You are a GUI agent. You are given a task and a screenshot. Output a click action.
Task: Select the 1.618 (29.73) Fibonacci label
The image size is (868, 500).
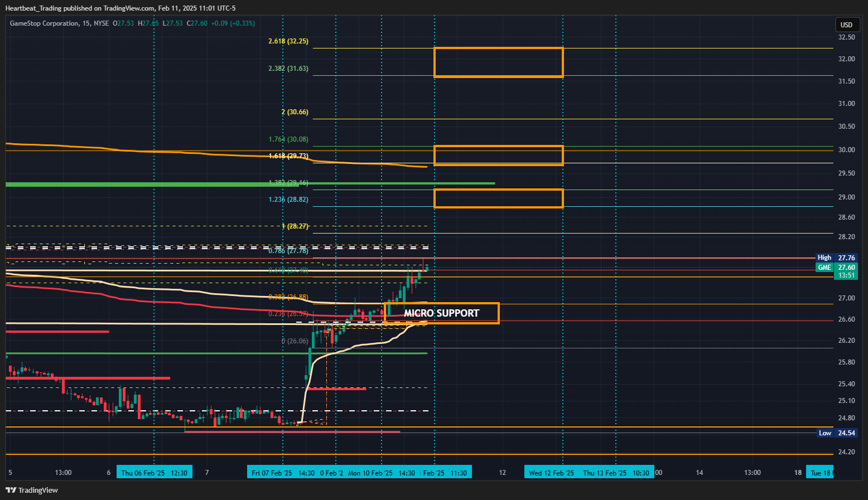[288, 156]
